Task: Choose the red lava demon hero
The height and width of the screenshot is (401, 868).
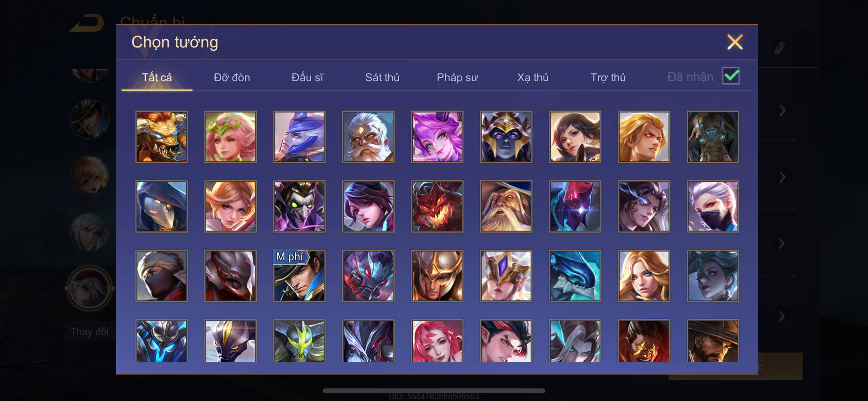Action: pos(437,206)
